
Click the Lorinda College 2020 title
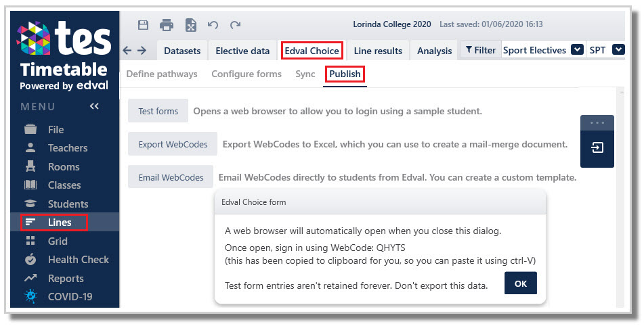pyautogui.click(x=392, y=24)
